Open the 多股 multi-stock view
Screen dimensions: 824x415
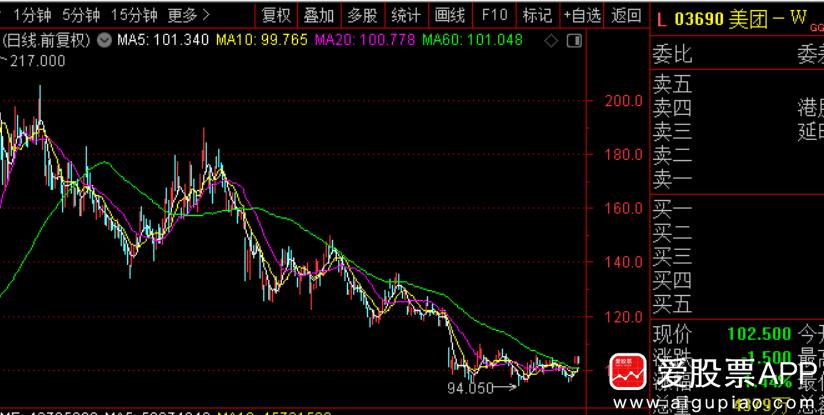(363, 16)
